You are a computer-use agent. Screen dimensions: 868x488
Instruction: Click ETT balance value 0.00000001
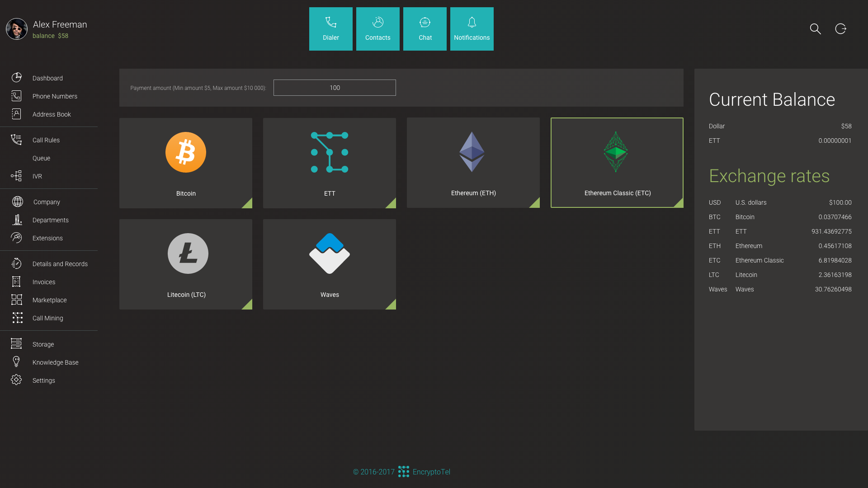835,141
